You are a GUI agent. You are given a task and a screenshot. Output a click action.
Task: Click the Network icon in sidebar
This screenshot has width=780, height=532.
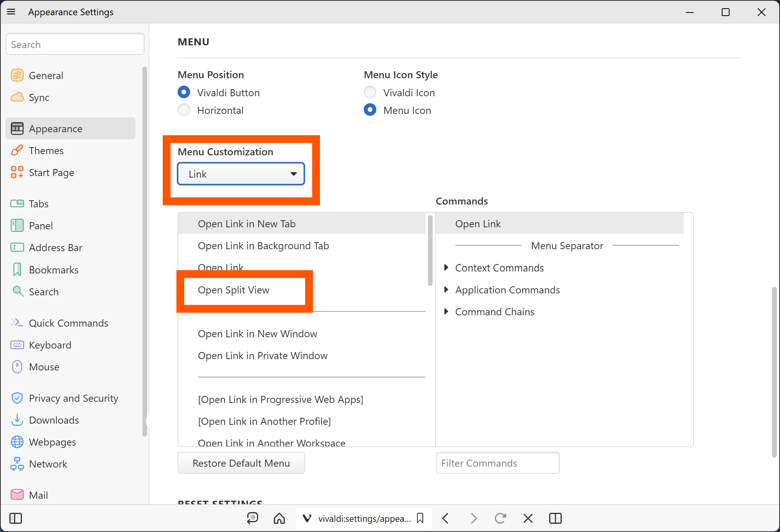point(17,464)
